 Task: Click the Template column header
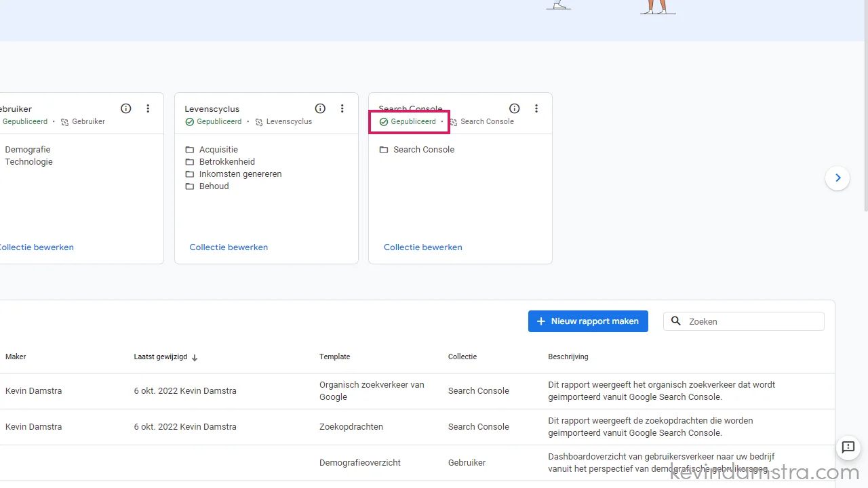[335, 357]
